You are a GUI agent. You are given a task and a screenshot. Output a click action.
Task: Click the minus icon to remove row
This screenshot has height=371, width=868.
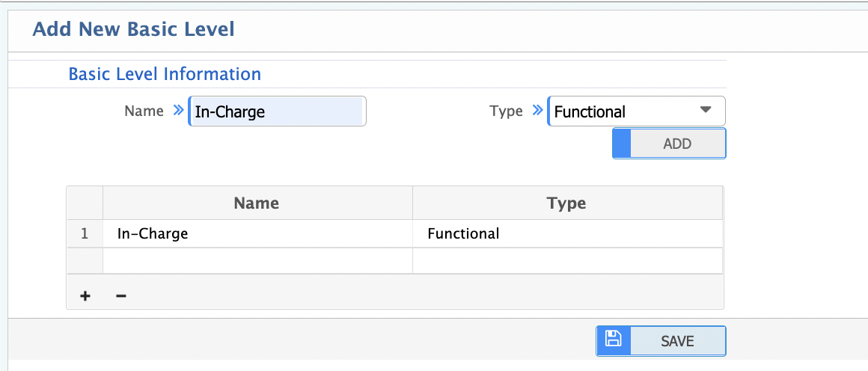(121, 296)
